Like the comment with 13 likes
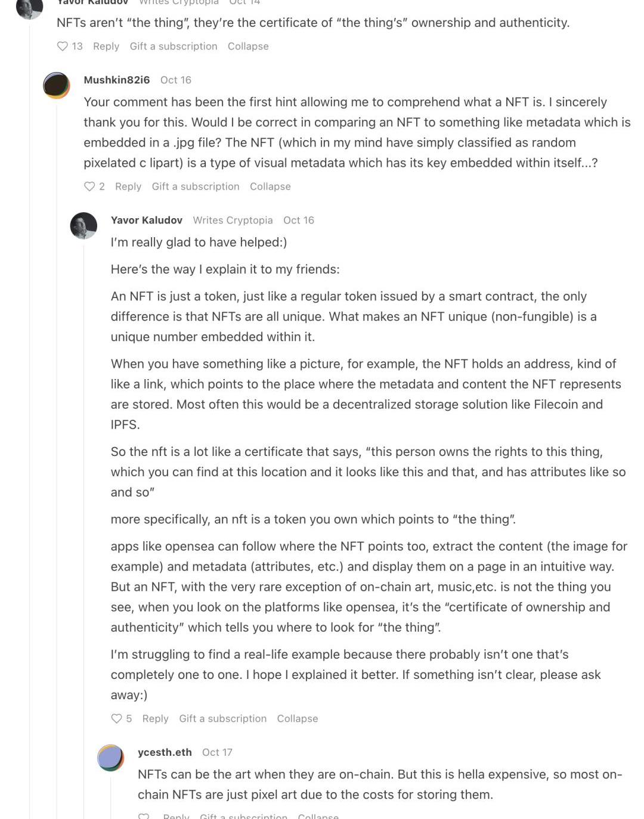The image size is (644, 819). pos(63,46)
